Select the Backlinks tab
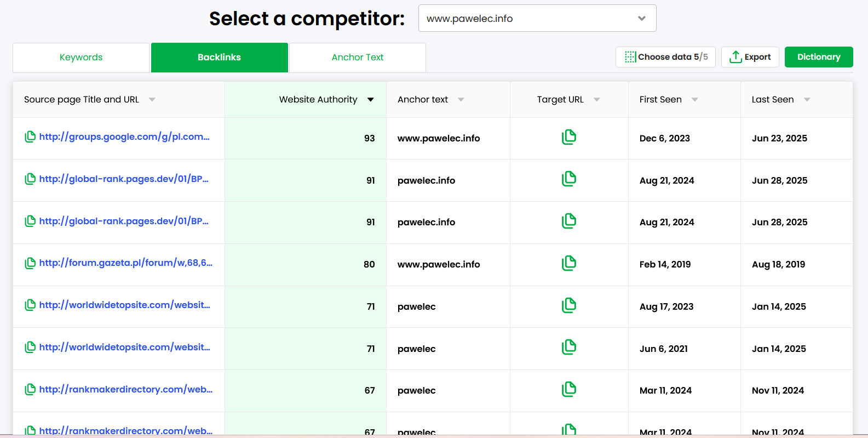The width and height of the screenshot is (868, 438). [x=219, y=58]
